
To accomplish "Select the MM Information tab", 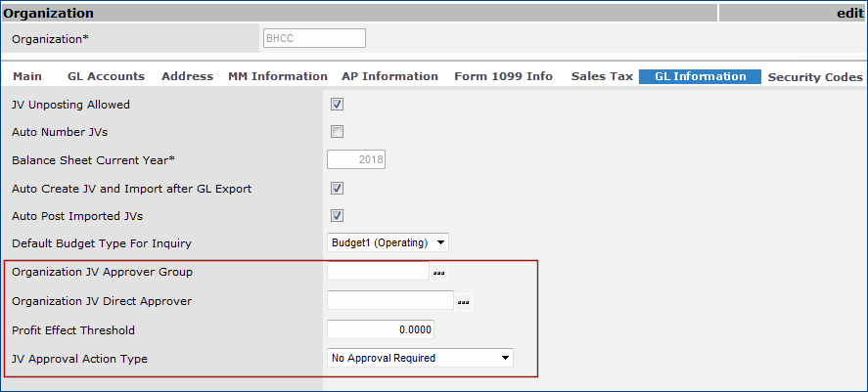I will [x=278, y=76].
